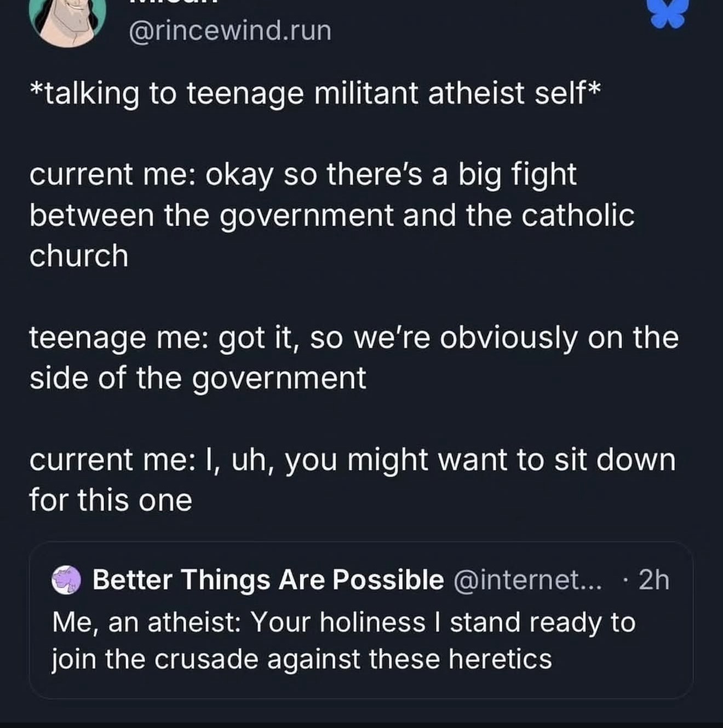
Task: Click the "2h" timestamp on the quoted post
Action: point(654,580)
